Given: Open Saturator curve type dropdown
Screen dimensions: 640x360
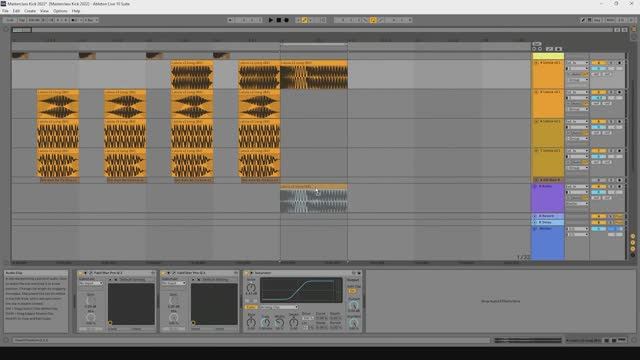Looking at the screenshot, I should [x=280, y=307].
